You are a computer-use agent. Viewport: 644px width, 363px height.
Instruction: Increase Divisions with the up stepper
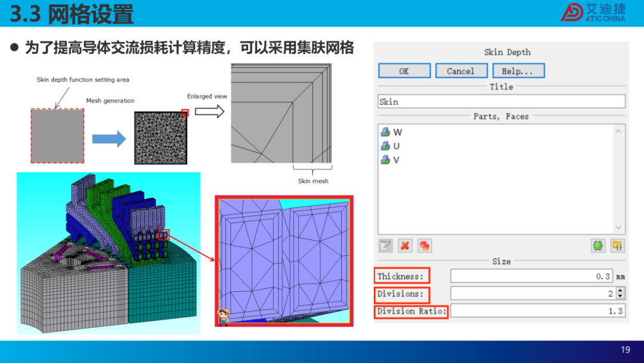(x=621, y=290)
